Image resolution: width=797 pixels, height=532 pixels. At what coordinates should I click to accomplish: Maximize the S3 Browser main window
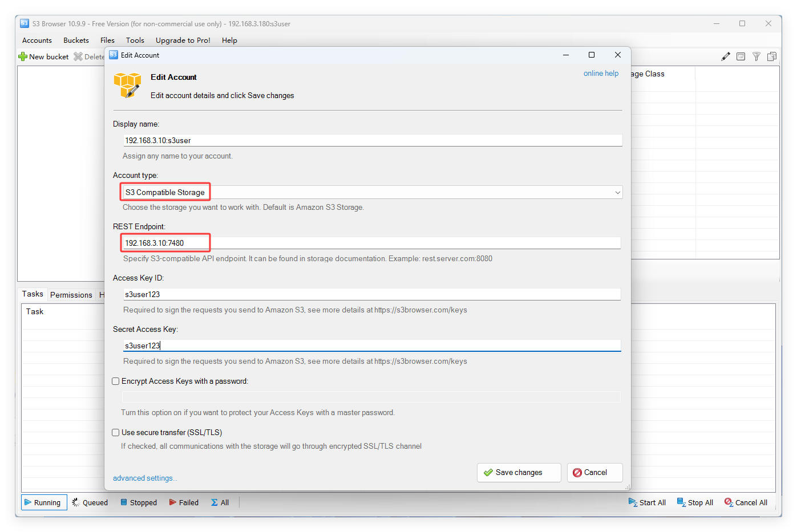tap(742, 23)
